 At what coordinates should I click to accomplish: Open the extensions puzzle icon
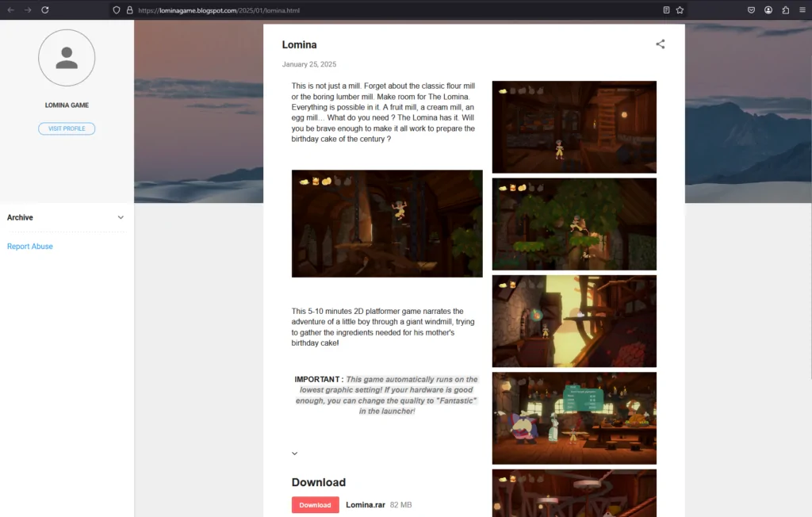pyautogui.click(x=786, y=10)
